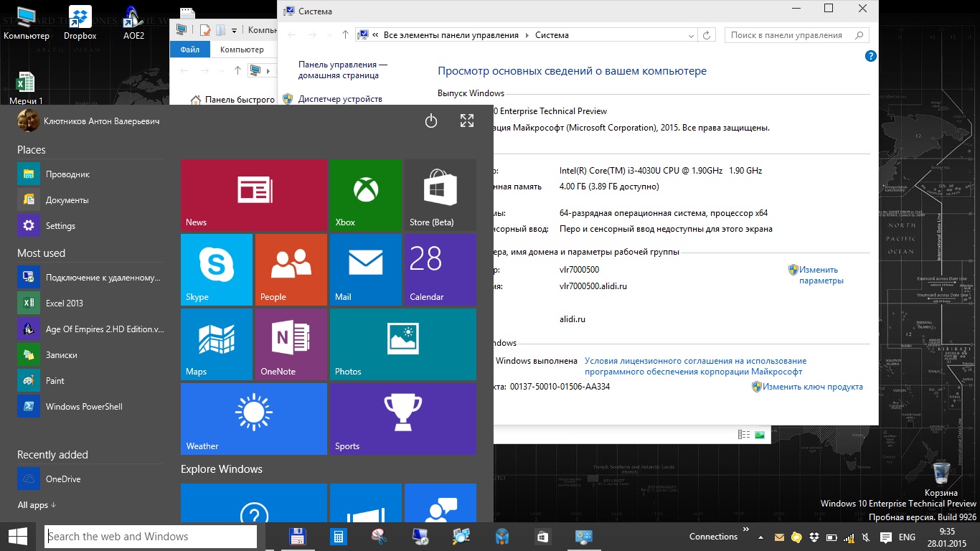Viewport: 980px width, 551px height.
Task: Click Изменить параметры link
Action: 821,275
